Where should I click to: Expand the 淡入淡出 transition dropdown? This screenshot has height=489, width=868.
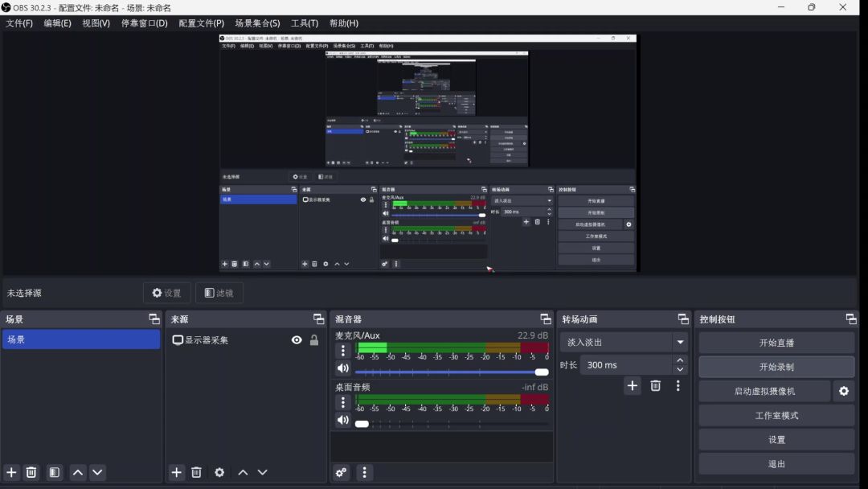[x=681, y=342]
